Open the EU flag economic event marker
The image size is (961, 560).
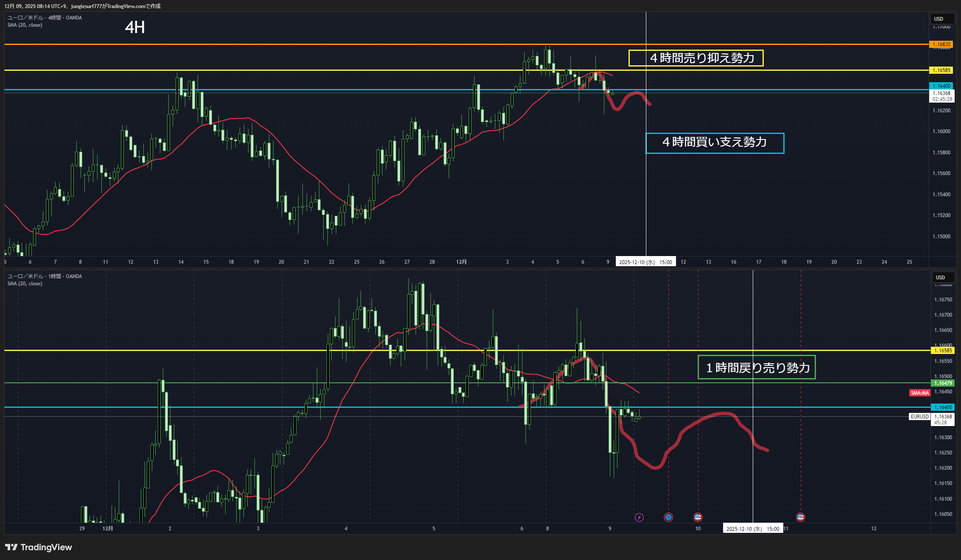pos(668,517)
